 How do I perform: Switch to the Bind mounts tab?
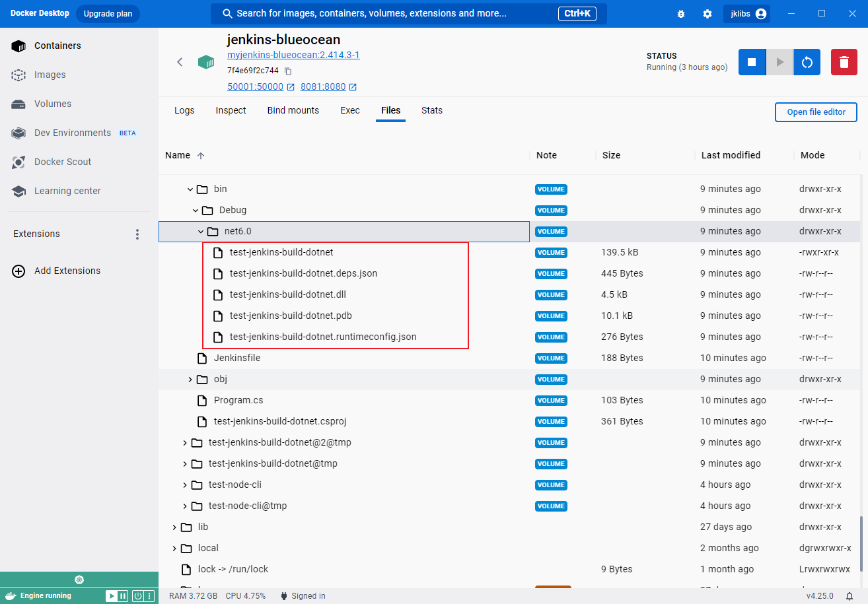[x=293, y=110]
